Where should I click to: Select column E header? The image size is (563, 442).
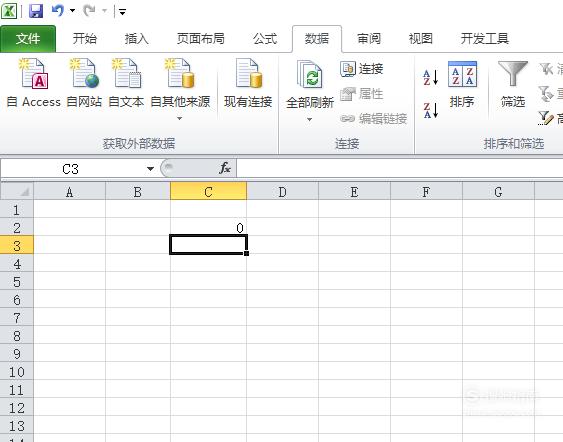[x=354, y=192]
